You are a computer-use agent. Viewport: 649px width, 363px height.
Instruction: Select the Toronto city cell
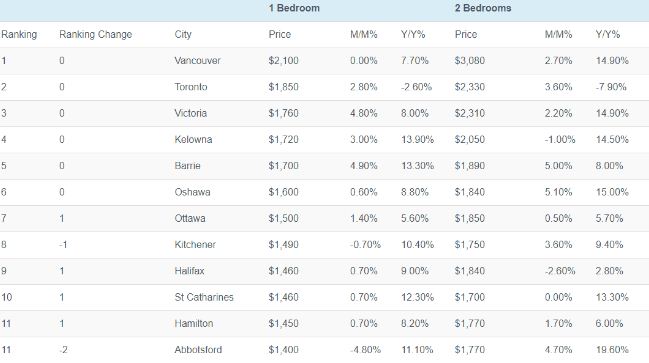[x=191, y=87]
